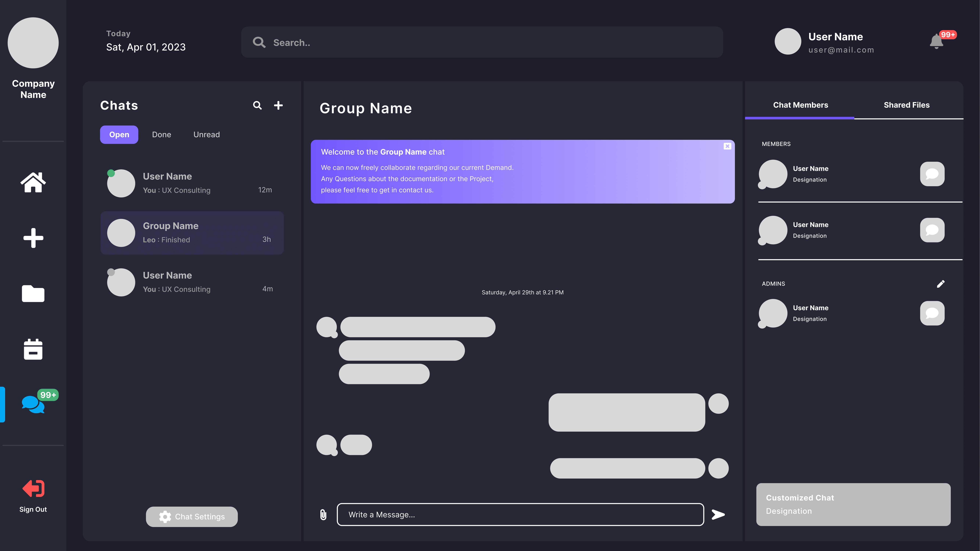Open the calendar icon in sidebar
Viewport: 980px width, 551px height.
coord(33,349)
